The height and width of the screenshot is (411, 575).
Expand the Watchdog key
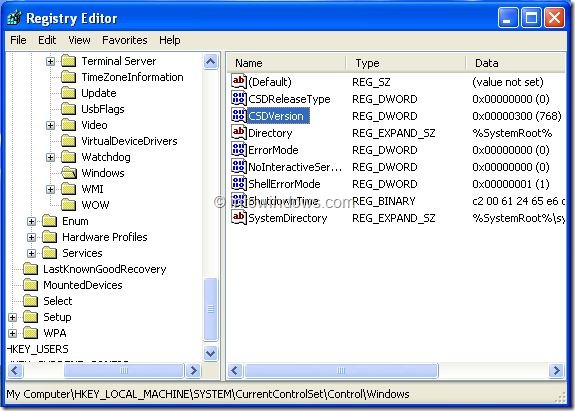[51, 157]
